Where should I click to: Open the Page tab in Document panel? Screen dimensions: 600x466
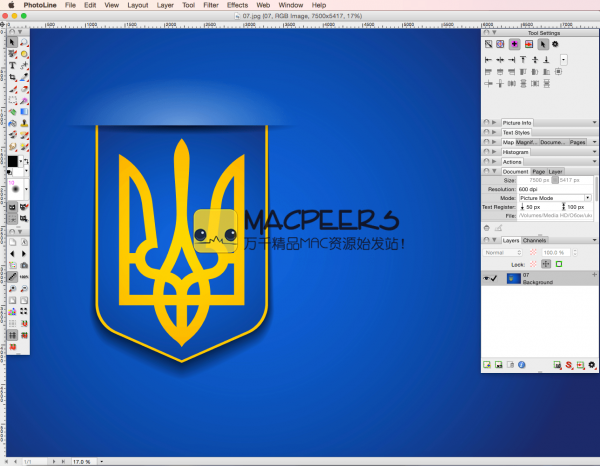(538, 172)
